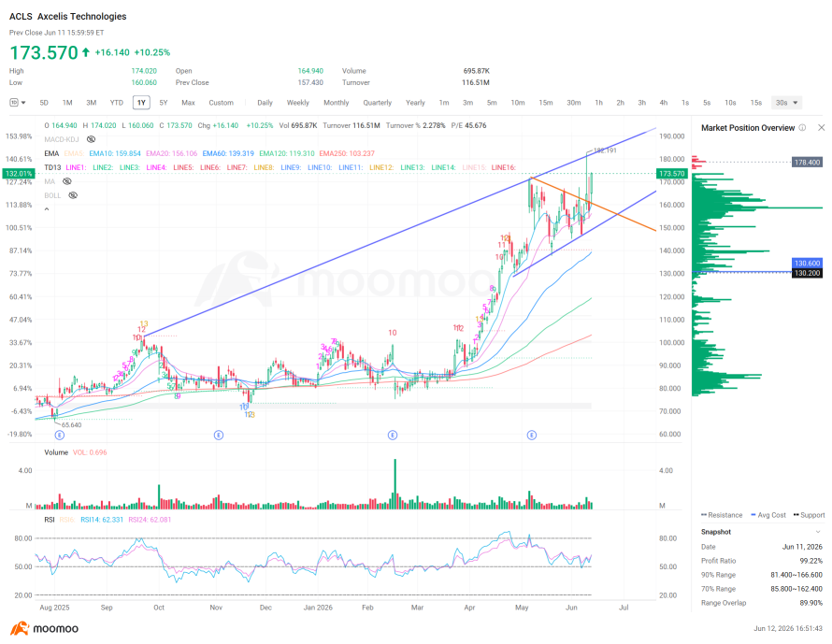The height and width of the screenshot is (644, 832).
Task: Select the Max range
Action: pyautogui.click(x=188, y=103)
